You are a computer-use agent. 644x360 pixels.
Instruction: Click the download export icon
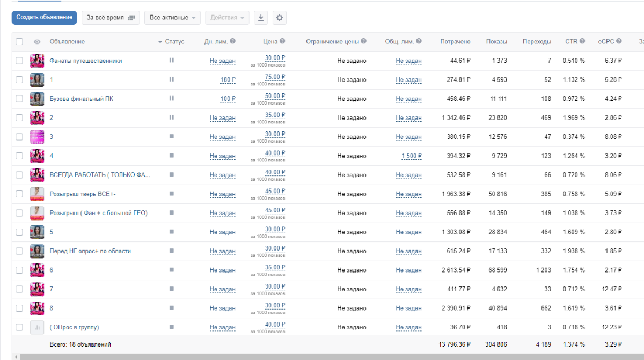point(261,18)
